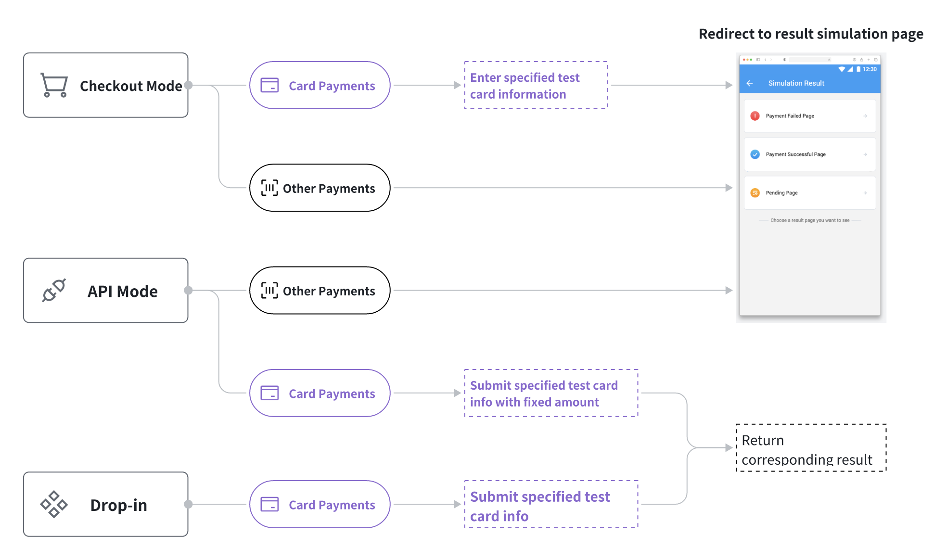The width and height of the screenshot is (947, 560).
Task: Click the Submit specified test card info with fixed amount box
Action: (x=551, y=393)
